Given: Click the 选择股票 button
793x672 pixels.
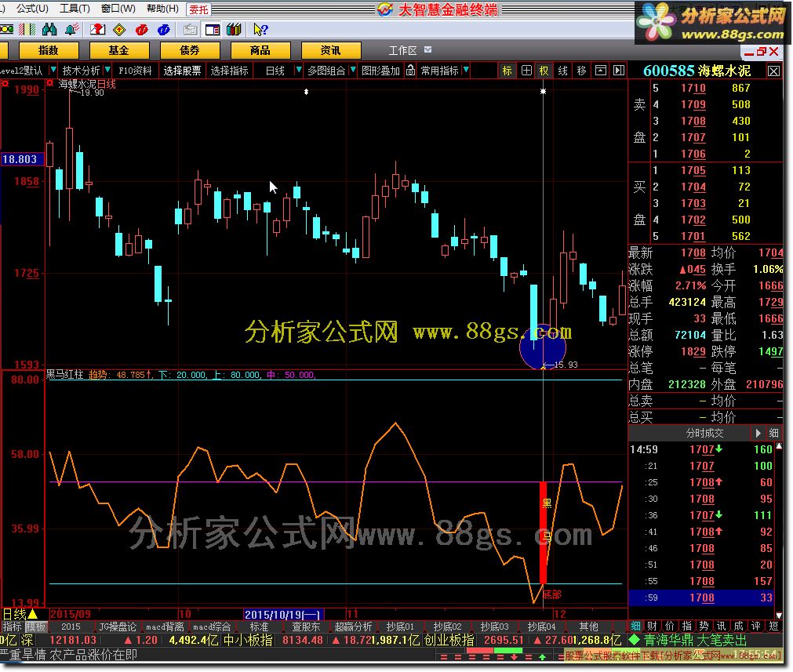Looking at the screenshot, I should click(x=182, y=71).
